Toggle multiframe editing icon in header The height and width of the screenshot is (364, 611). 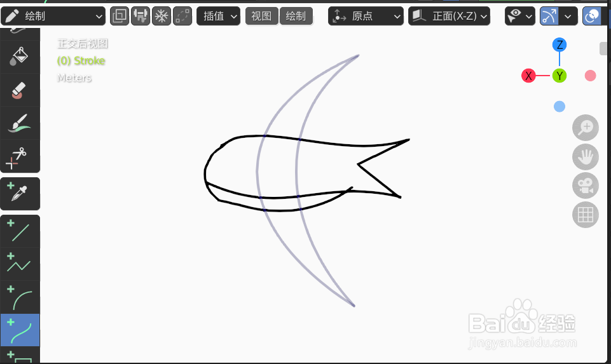click(182, 16)
